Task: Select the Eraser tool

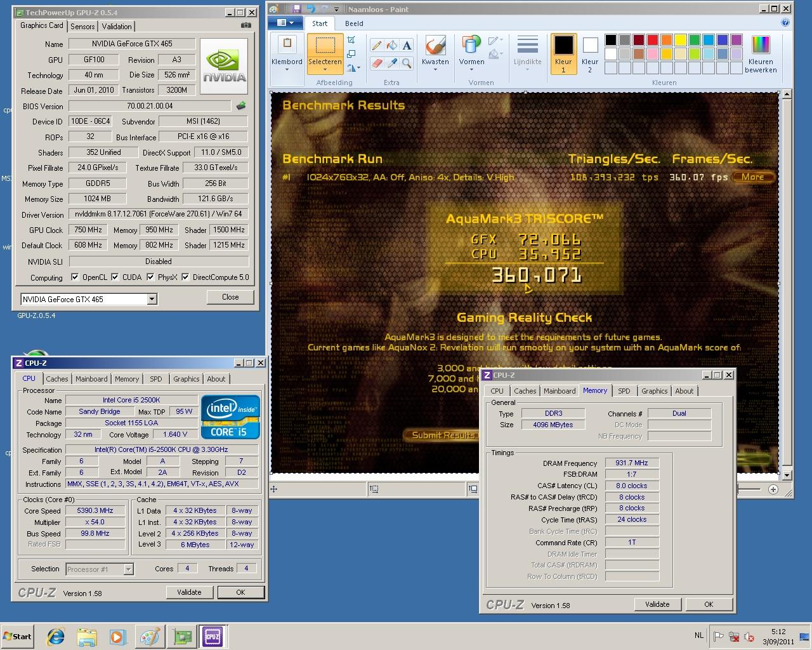Action: tap(377, 63)
